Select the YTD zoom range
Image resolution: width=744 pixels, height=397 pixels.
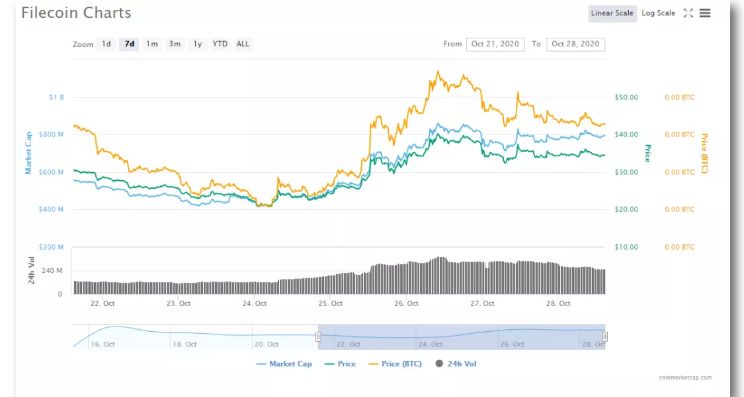coord(220,44)
